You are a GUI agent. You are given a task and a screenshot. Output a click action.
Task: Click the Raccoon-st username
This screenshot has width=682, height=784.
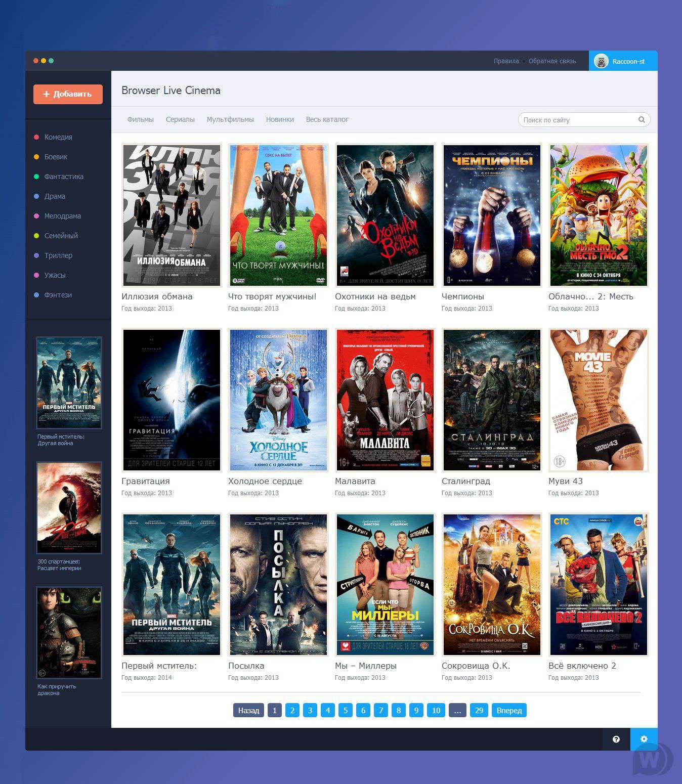628,61
